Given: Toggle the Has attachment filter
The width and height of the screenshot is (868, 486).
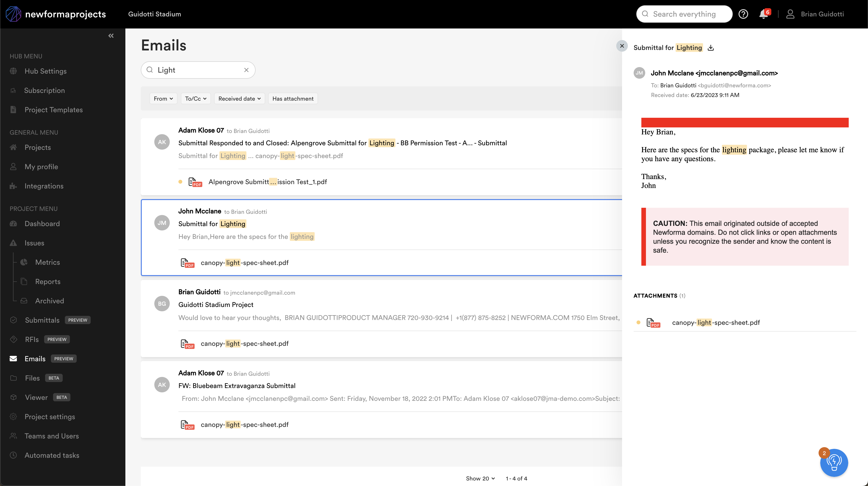Looking at the screenshot, I should (x=293, y=99).
